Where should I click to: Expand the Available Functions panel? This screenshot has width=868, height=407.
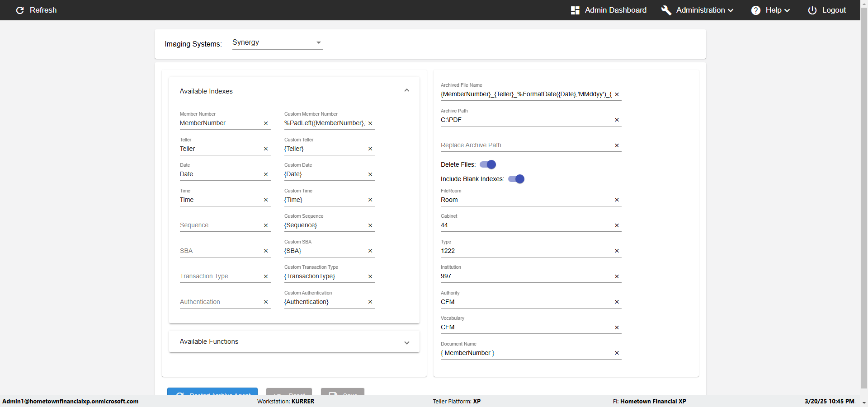coord(407,342)
